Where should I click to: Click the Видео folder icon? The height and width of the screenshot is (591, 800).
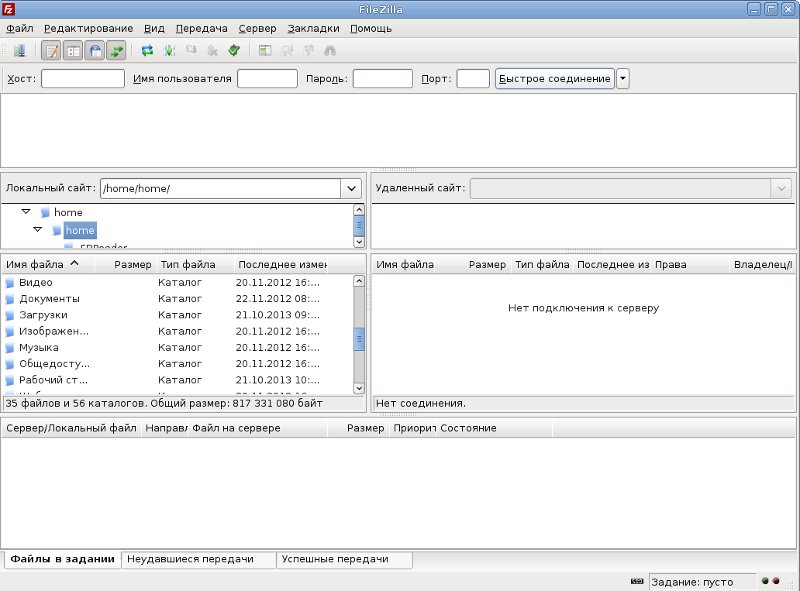click(x=10, y=283)
